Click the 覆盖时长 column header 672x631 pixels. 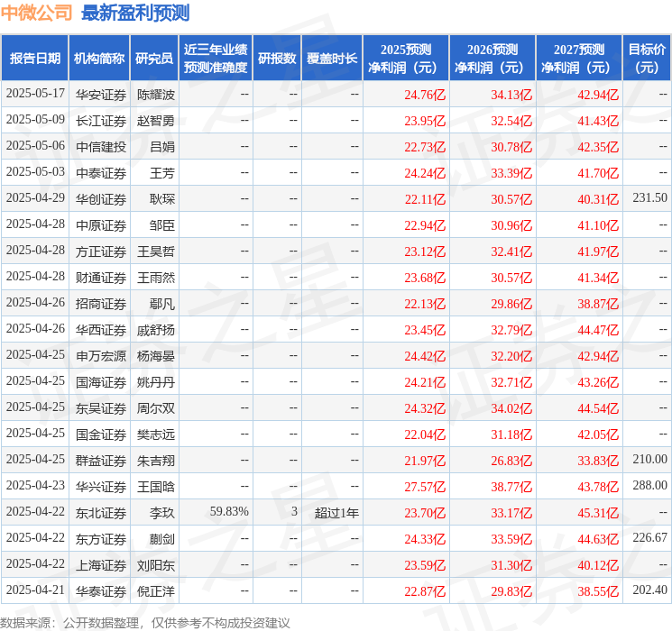coord(332,58)
